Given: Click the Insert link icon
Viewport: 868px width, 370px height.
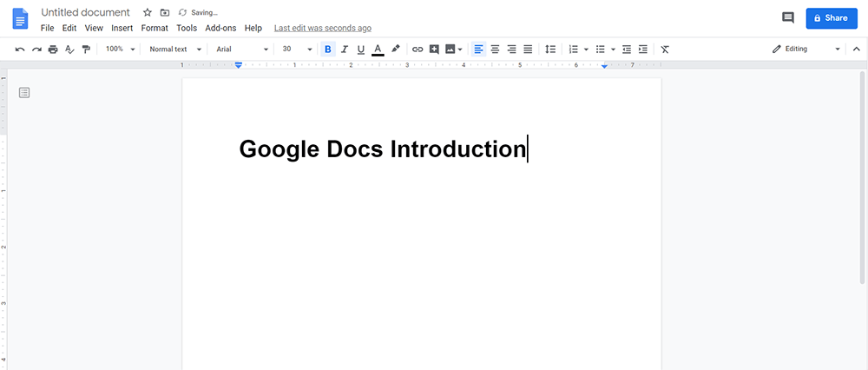Looking at the screenshot, I should (x=418, y=50).
